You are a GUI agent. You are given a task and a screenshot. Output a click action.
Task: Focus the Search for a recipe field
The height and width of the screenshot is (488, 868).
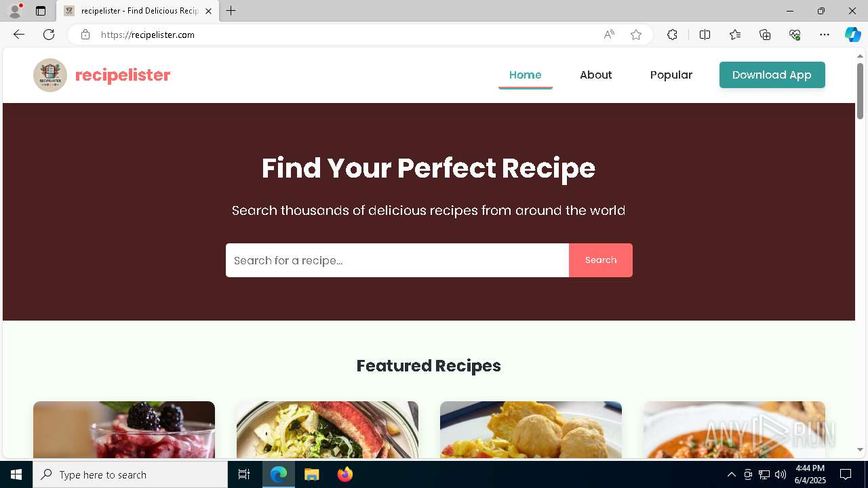(397, 260)
